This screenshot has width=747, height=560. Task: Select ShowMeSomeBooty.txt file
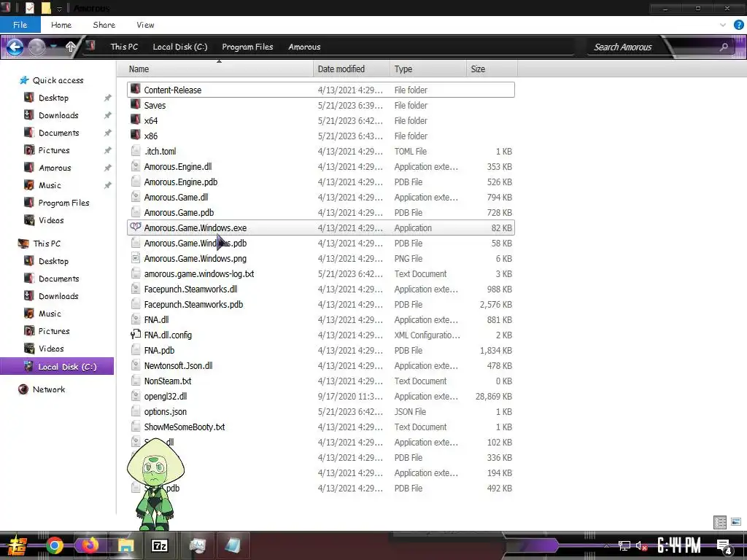tap(321, 427)
